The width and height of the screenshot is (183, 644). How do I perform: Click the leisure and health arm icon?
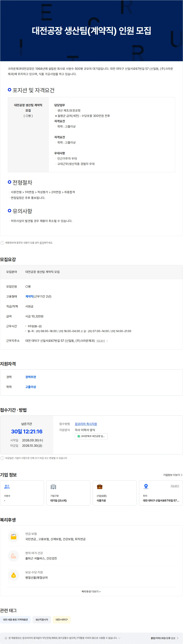(x=14, y=556)
